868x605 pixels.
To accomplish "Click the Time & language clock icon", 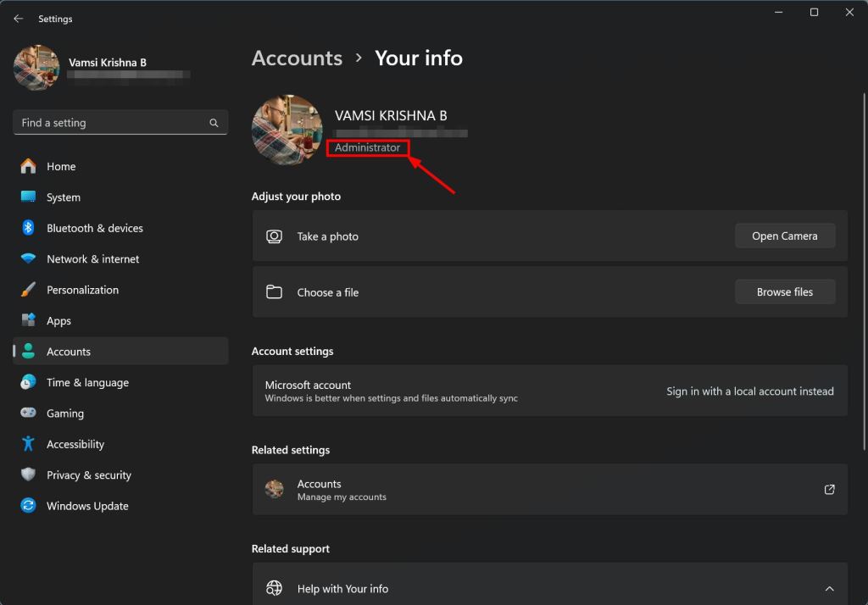I will (x=28, y=382).
